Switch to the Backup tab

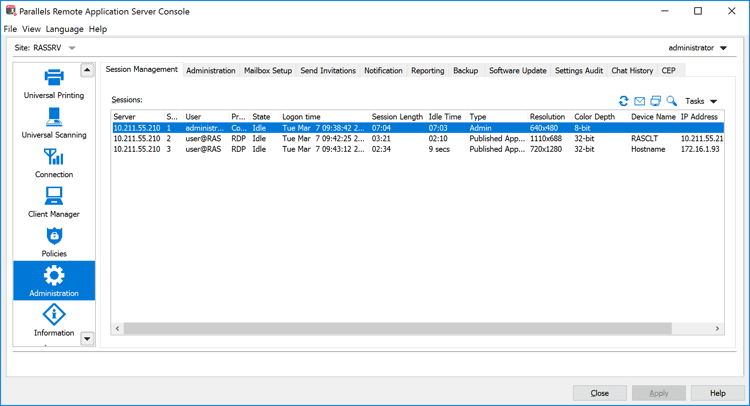(465, 70)
